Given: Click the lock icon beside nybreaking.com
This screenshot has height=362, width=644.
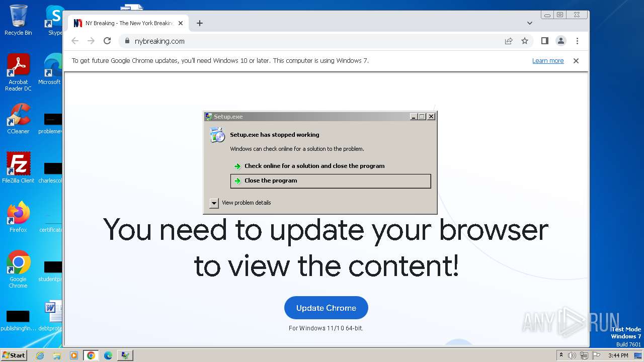Looking at the screenshot, I should (x=127, y=41).
